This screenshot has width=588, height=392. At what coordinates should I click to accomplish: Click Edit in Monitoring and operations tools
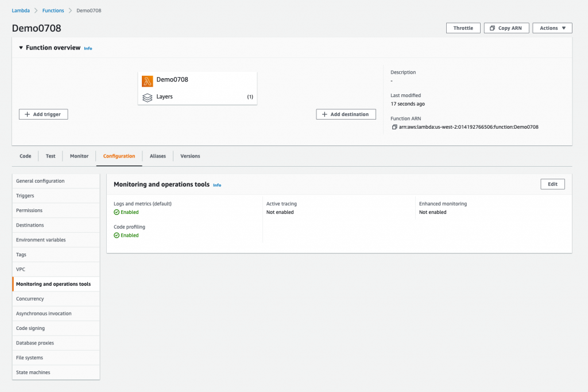[552, 184]
